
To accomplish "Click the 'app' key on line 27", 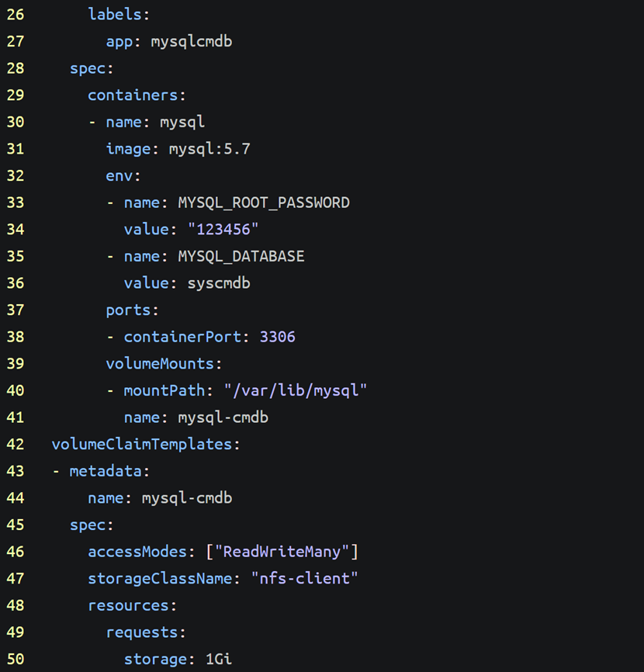I will 119,42.
